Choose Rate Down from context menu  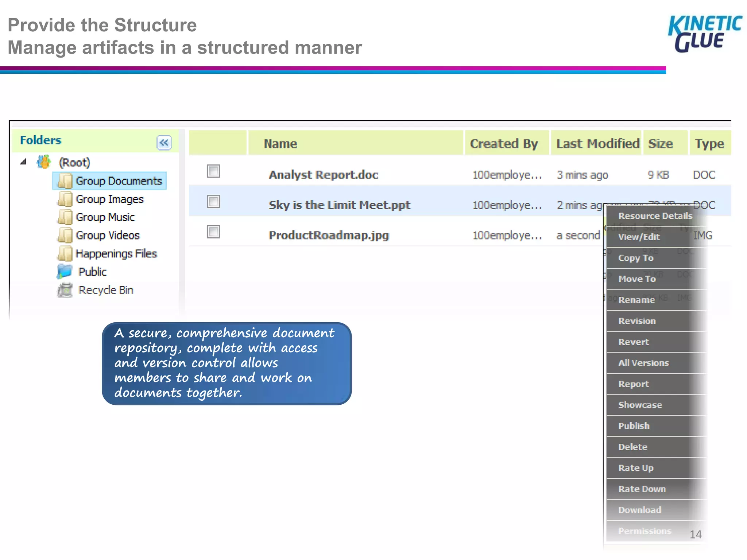coord(656,489)
